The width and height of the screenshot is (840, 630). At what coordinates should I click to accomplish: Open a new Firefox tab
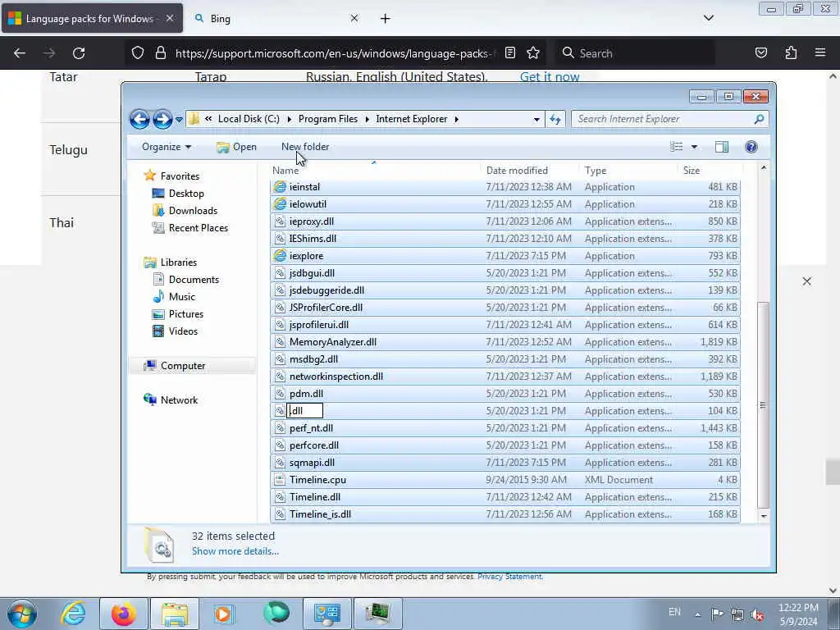click(x=386, y=19)
